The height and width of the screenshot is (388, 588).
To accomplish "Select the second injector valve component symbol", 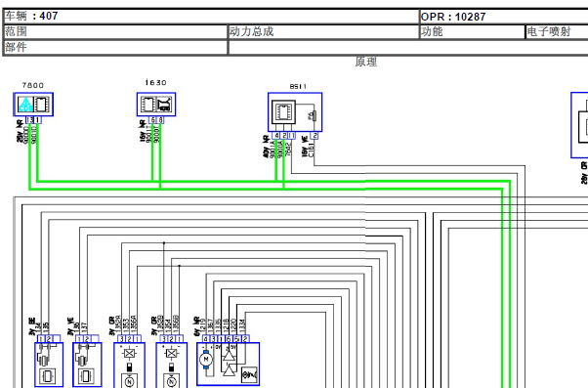I will [x=171, y=366].
